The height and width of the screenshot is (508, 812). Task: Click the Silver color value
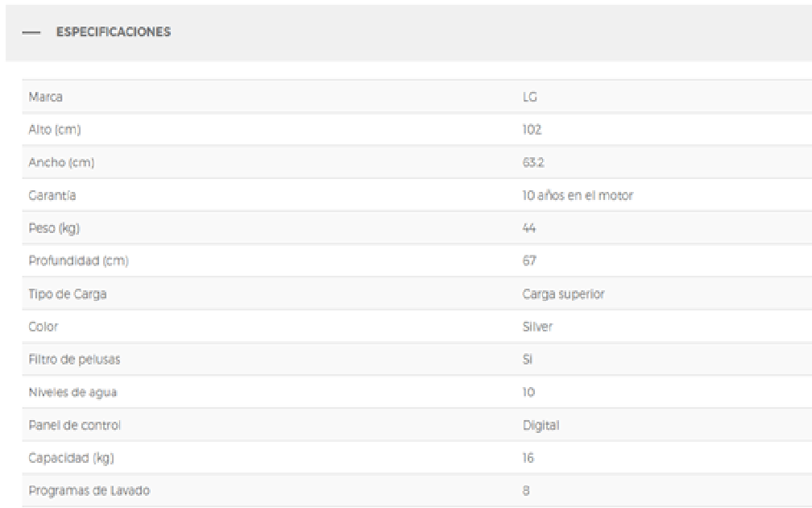[x=537, y=327]
